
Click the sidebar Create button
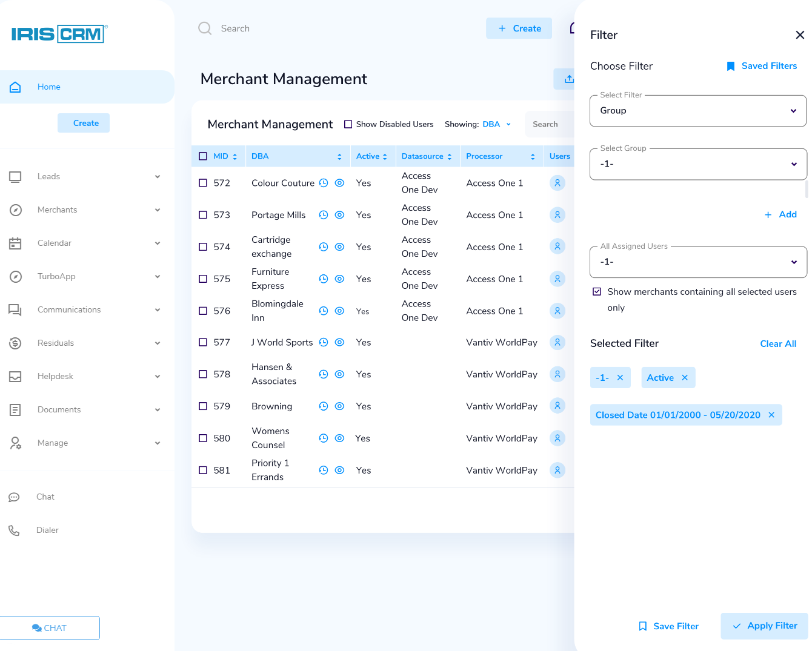(84, 123)
